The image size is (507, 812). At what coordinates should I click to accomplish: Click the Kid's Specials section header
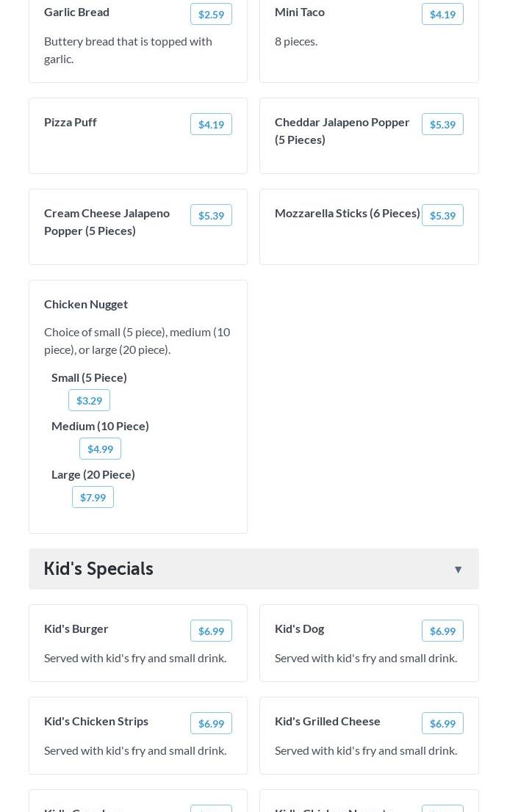[98, 569]
